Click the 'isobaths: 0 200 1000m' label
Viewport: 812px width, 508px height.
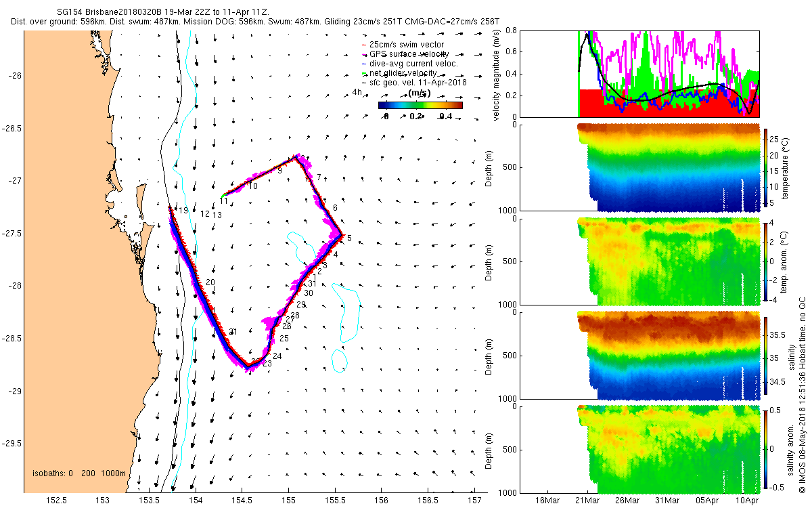79,473
